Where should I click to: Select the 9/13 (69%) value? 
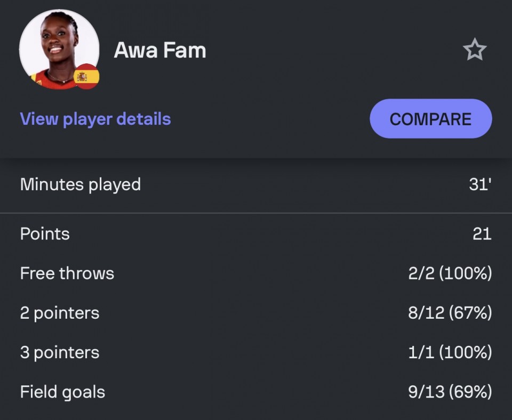click(x=450, y=392)
